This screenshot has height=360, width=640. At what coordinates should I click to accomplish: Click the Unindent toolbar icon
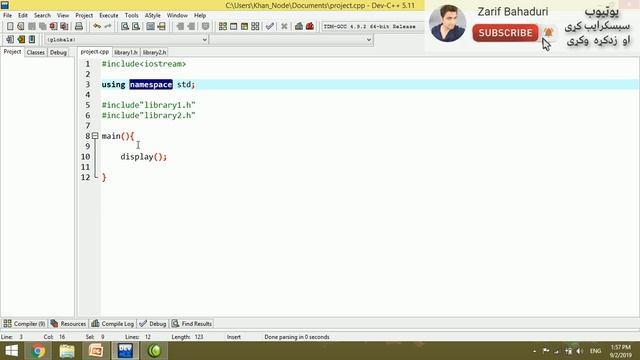[191, 27]
